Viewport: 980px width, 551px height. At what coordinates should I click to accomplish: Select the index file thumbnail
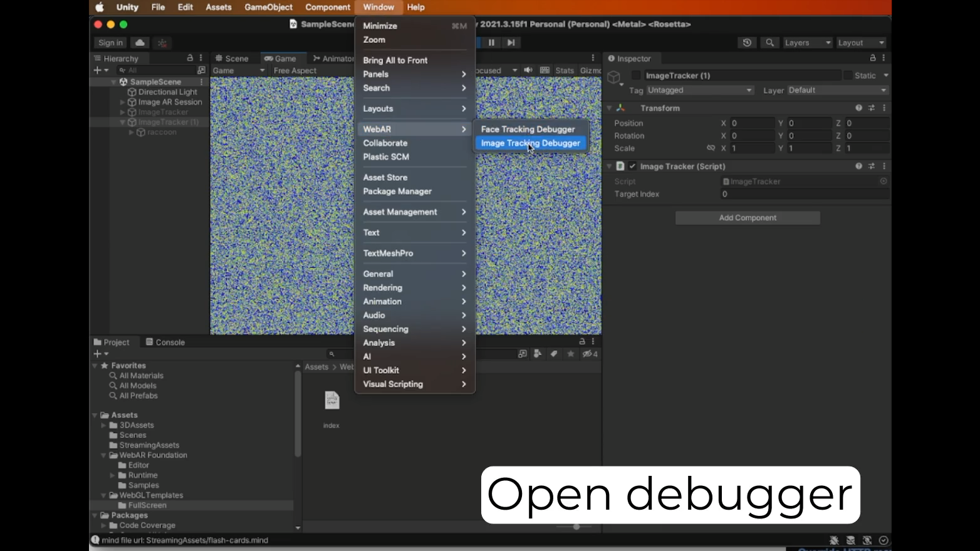tap(331, 401)
